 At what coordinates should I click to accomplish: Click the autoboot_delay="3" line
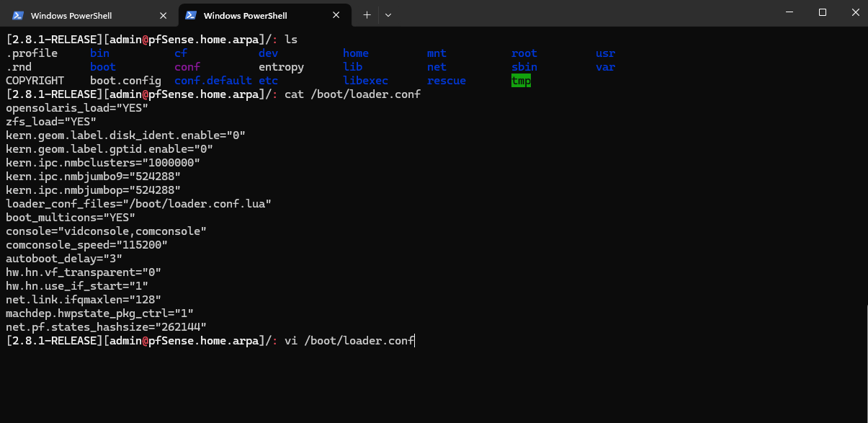click(x=64, y=258)
